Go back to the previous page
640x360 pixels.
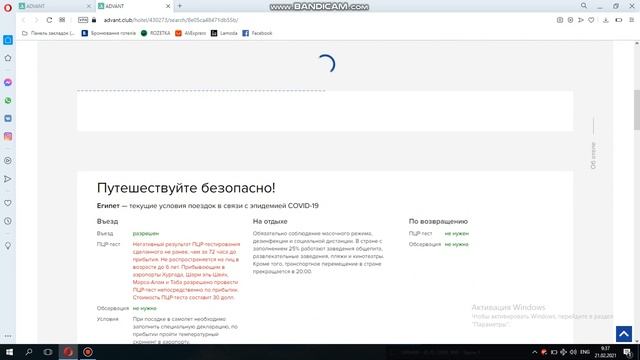23,20
